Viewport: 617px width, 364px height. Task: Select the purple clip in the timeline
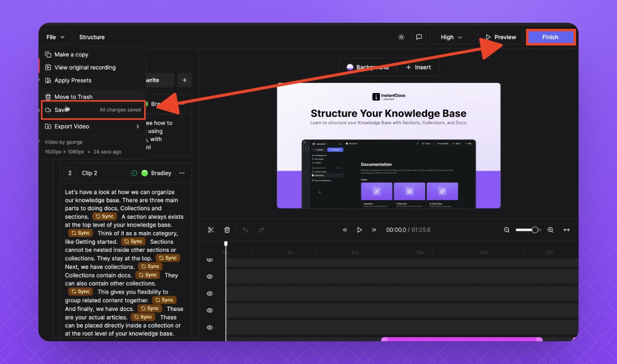(462, 339)
